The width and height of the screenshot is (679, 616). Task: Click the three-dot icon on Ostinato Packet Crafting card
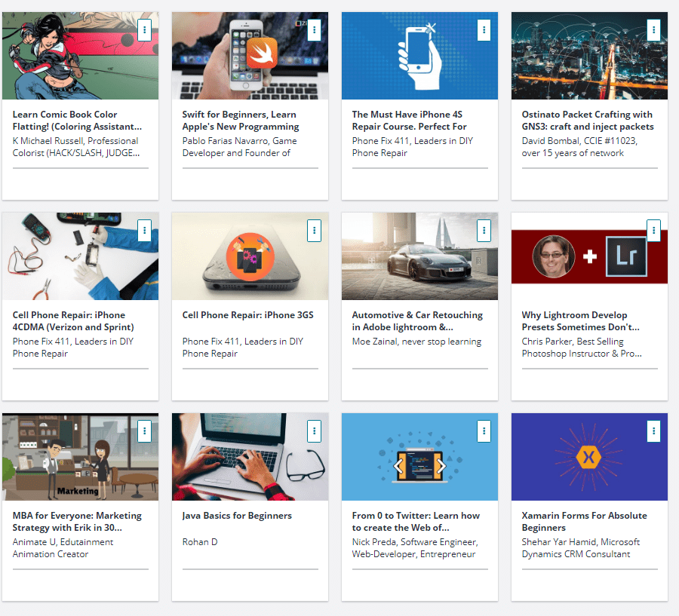(x=653, y=30)
